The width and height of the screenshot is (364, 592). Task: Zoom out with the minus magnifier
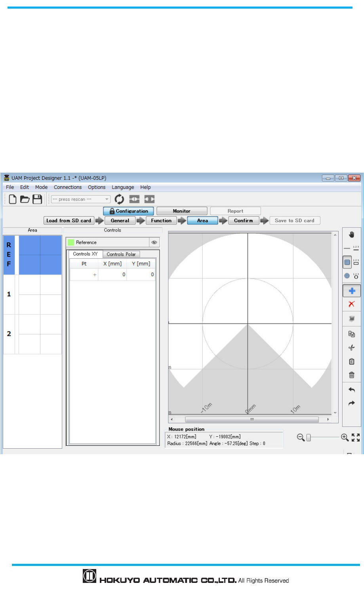tap(301, 437)
